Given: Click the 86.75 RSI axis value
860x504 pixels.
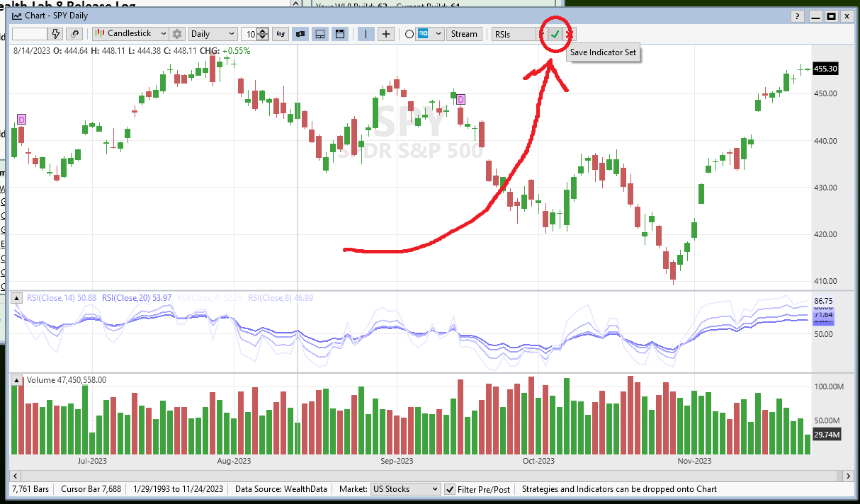Looking at the screenshot, I should (x=823, y=301).
